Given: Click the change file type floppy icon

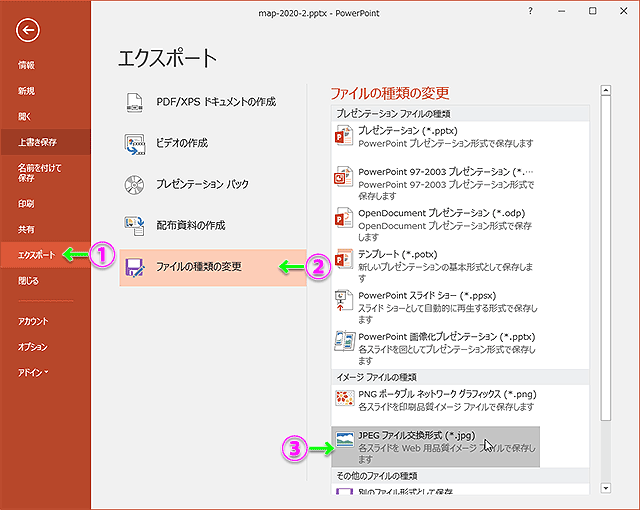Looking at the screenshot, I should click(134, 267).
